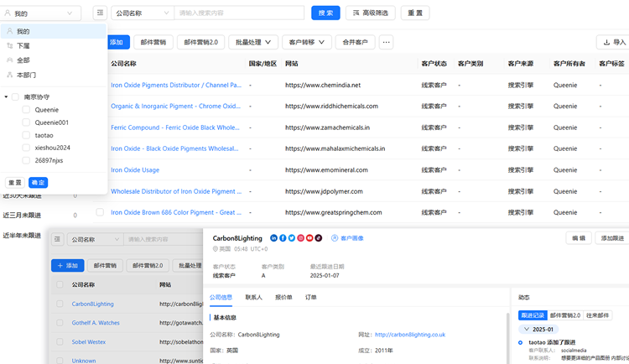
Task: Open the Sobel Westex link
Action: (x=89, y=342)
